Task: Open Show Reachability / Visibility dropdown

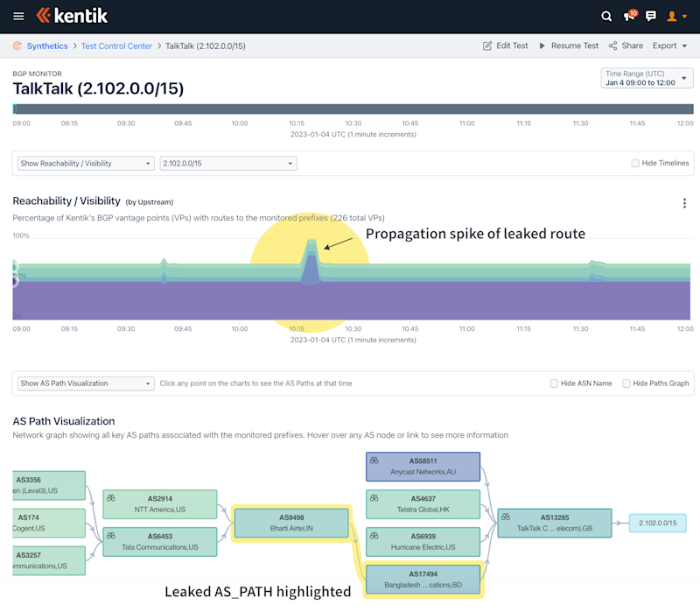Action: tap(86, 164)
